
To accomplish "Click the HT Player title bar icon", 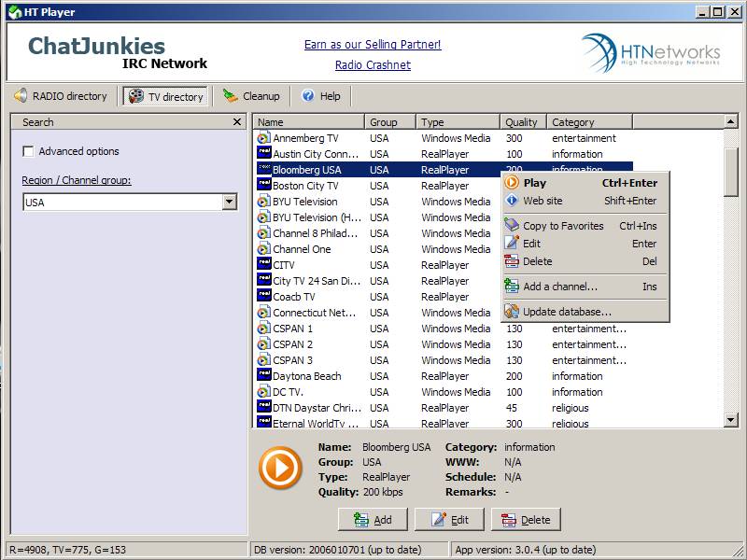I will click(15, 12).
